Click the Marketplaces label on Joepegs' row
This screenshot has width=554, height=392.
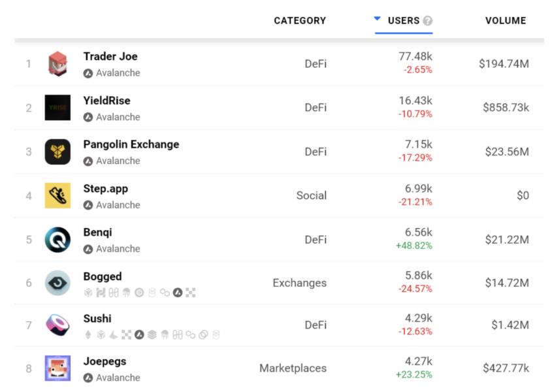[293, 368]
